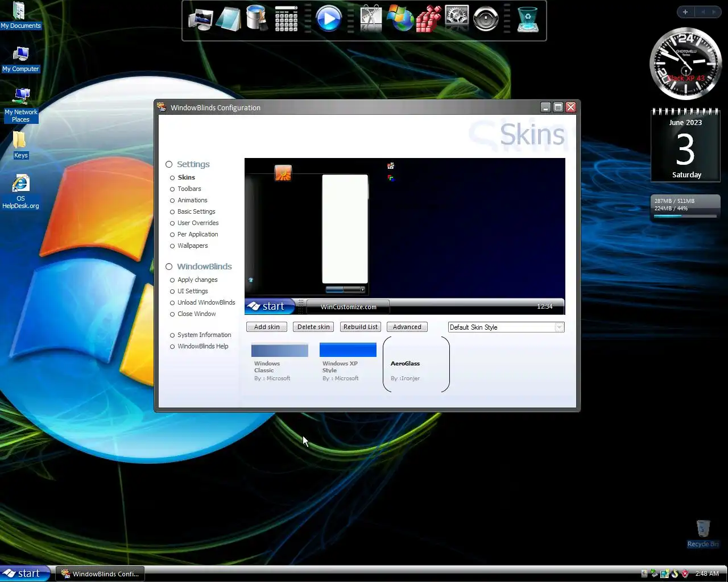This screenshot has height=582, width=728.
Task: Select the User Overrides option
Action: [198, 223]
